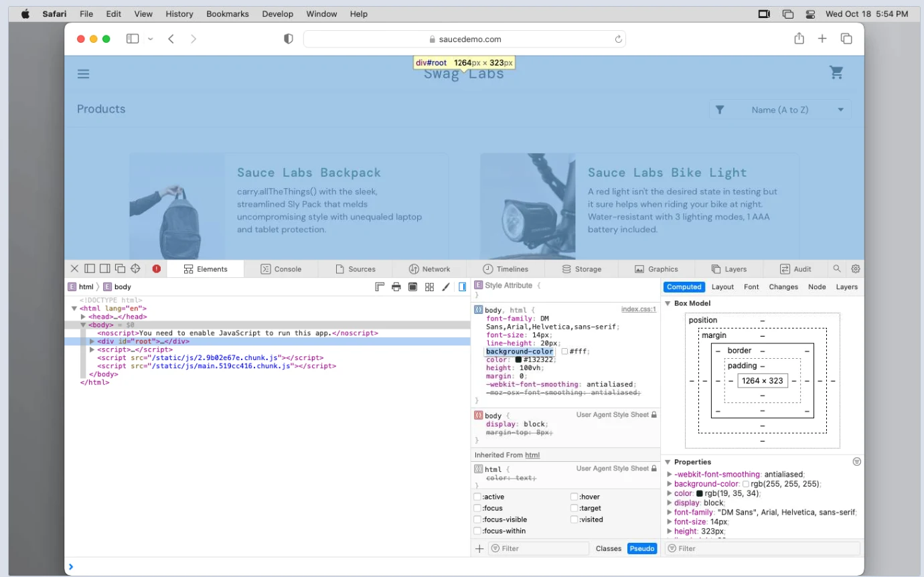The height and width of the screenshot is (577, 924).
Task: Open grid overlays icon in Elements toolbar
Action: click(429, 286)
